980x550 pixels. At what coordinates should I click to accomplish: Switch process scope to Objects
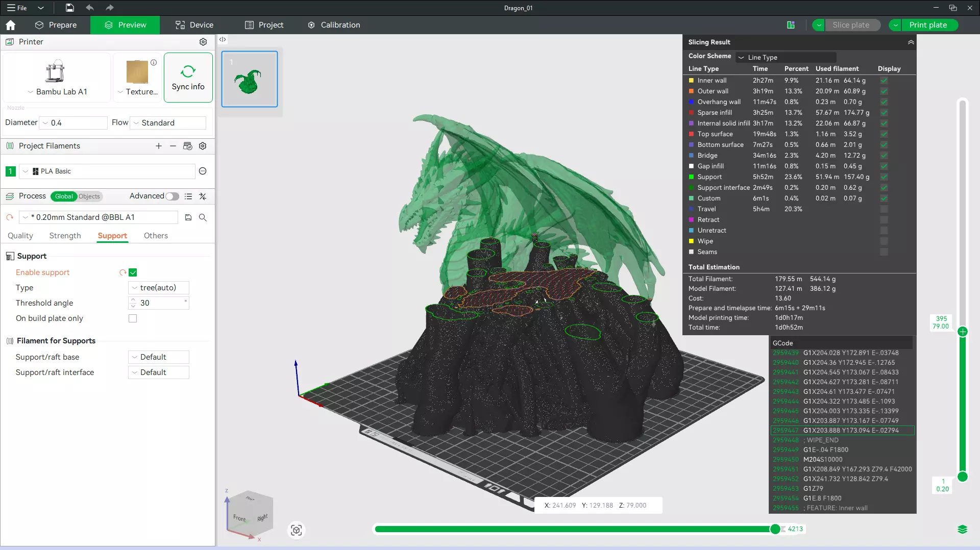[89, 196]
